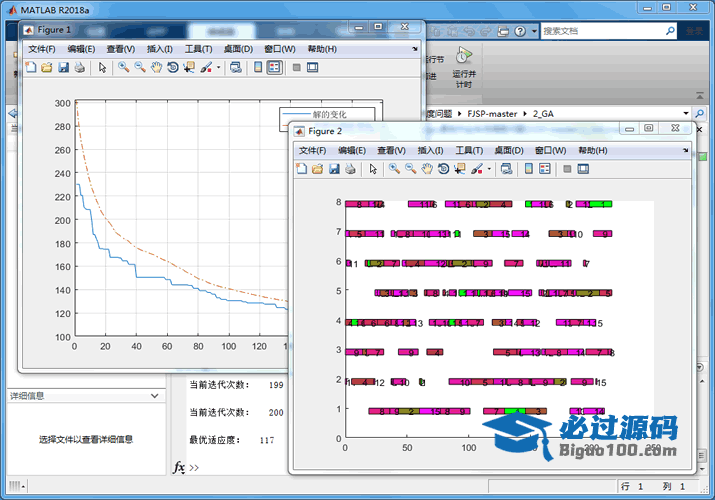Expand the Brush tool dropdown arrow in Figure 1

coord(218,68)
